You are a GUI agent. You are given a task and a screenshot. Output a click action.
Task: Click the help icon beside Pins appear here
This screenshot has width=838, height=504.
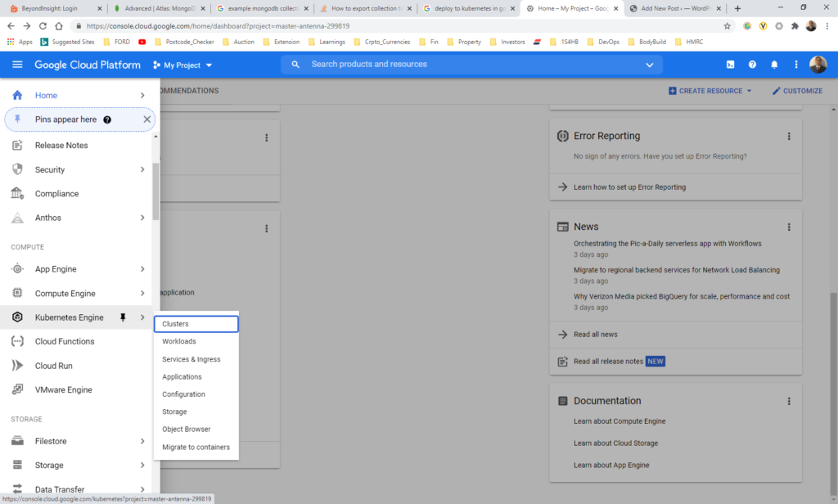107,119
